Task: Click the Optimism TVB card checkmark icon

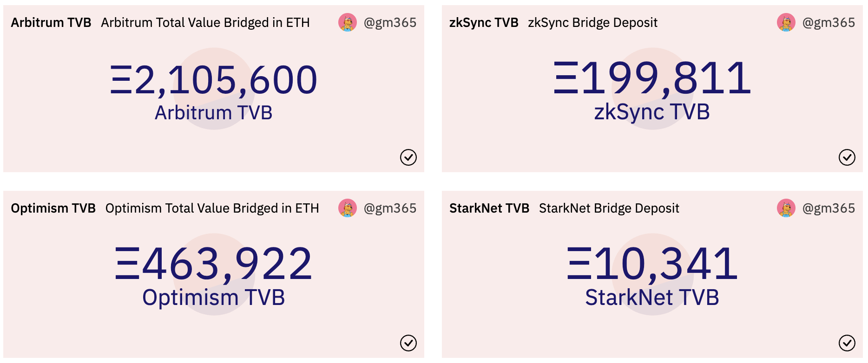Action: (408, 343)
